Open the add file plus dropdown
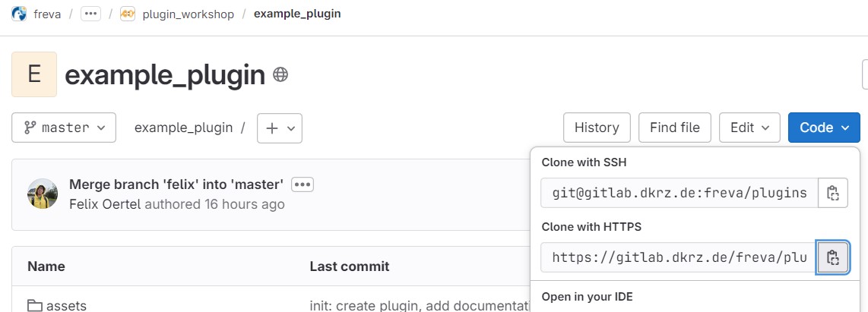Screen dimensions: 868x312 pyautogui.click(x=280, y=128)
